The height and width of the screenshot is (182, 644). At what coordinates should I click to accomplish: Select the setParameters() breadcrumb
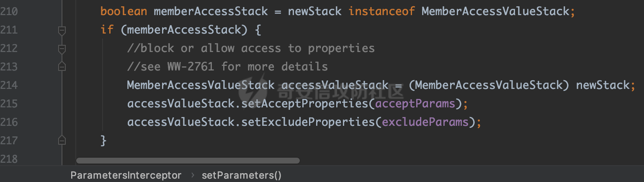(x=242, y=175)
